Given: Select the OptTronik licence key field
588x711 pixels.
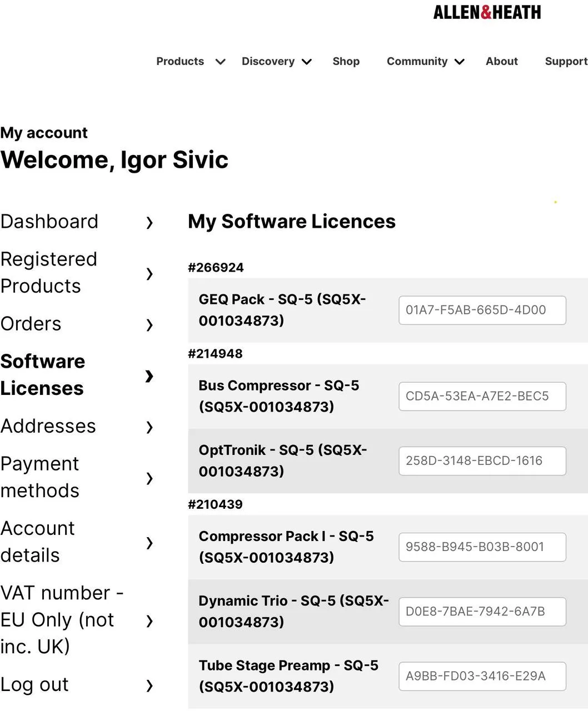Looking at the screenshot, I should (x=482, y=460).
